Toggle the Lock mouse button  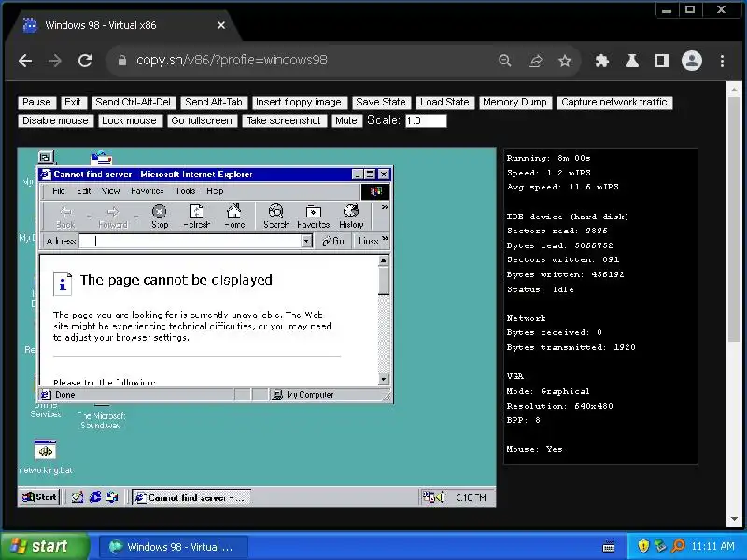click(130, 121)
